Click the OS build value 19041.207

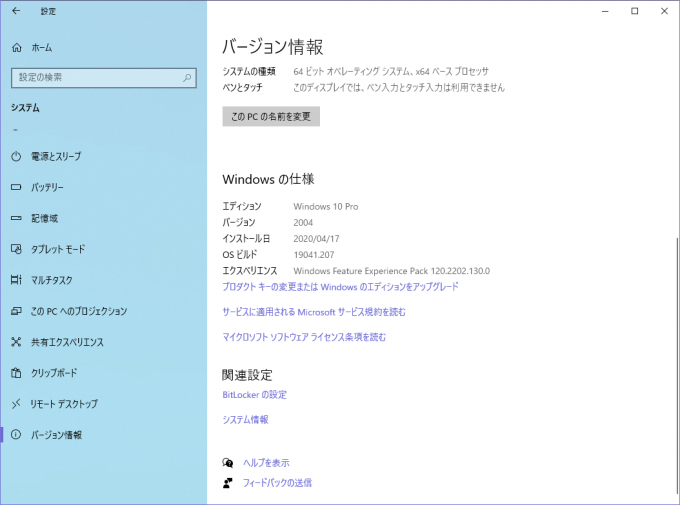(314, 255)
